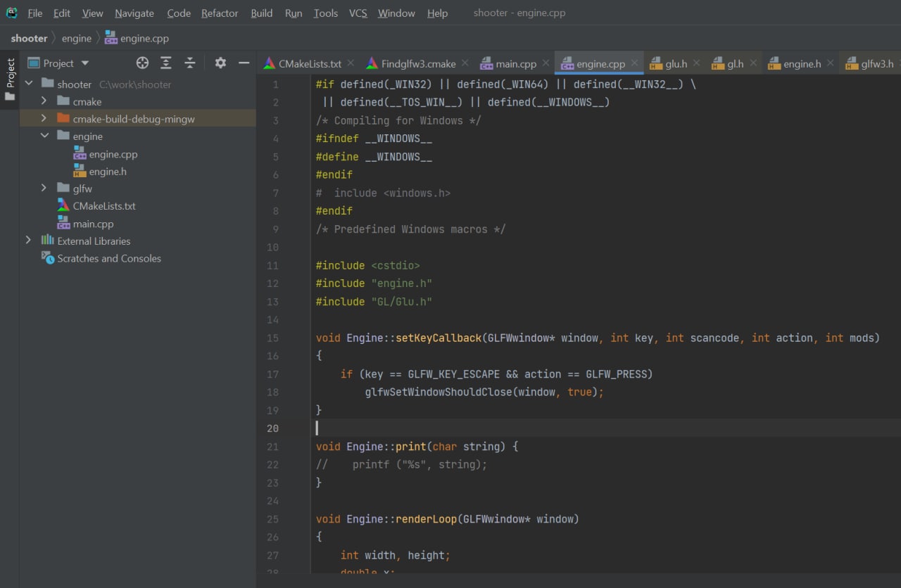Open Project panel settings gear
The image size is (901, 588).
click(220, 63)
